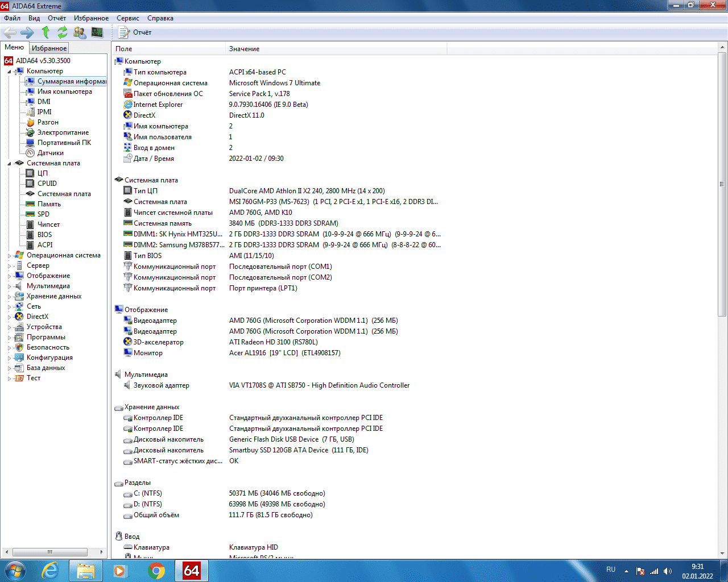Viewport: 728px width, 582px height.
Task: Click the AMD 760G, AMD K10 chipset value
Action: [x=260, y=213]
